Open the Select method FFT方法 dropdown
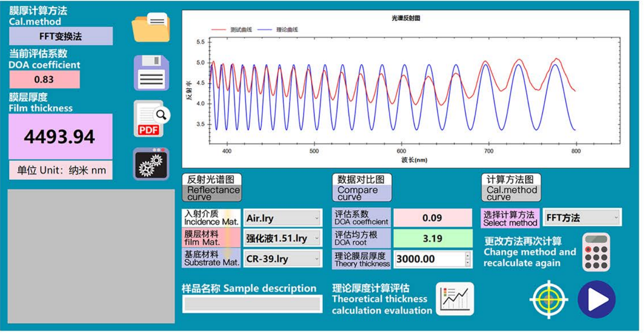This screenshot has width=644, height=333. point(583,218)
